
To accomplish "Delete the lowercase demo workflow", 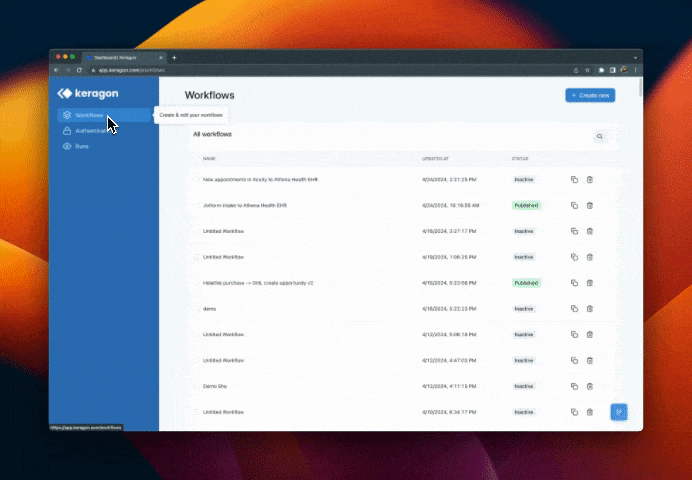I will 590,308.
